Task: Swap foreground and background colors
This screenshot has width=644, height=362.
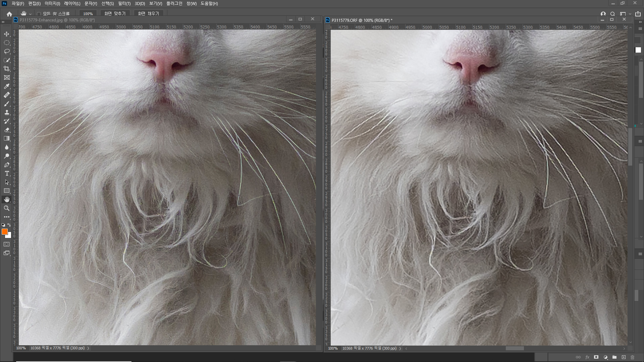Action: [x=9, y=225]
